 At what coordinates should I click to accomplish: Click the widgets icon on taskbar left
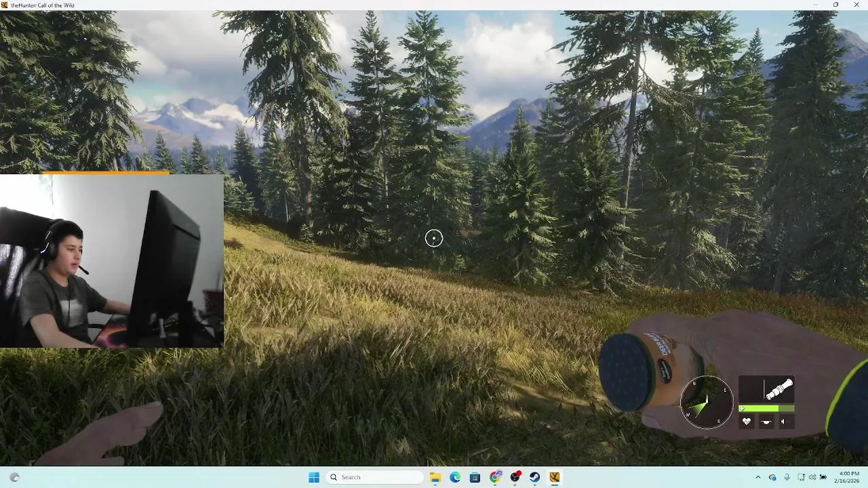tap(14, 477)
